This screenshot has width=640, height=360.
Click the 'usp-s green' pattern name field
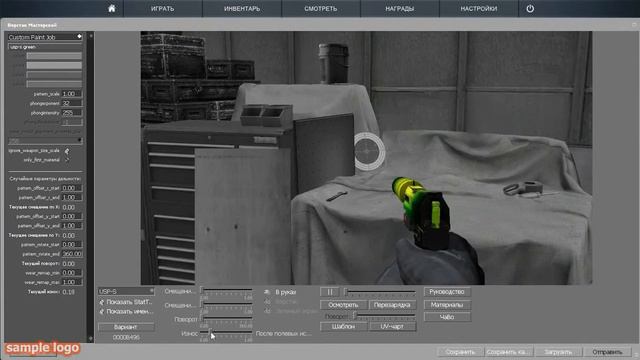pos(45,47)
